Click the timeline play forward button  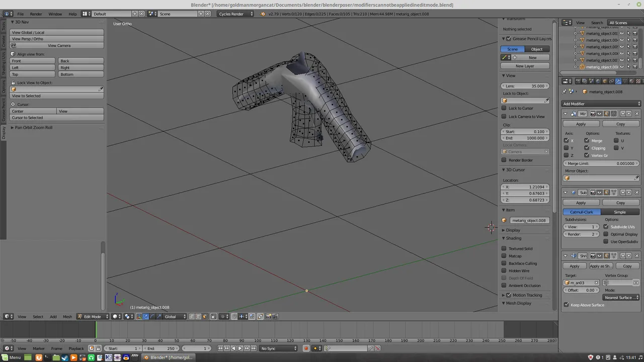pos(240,348)
